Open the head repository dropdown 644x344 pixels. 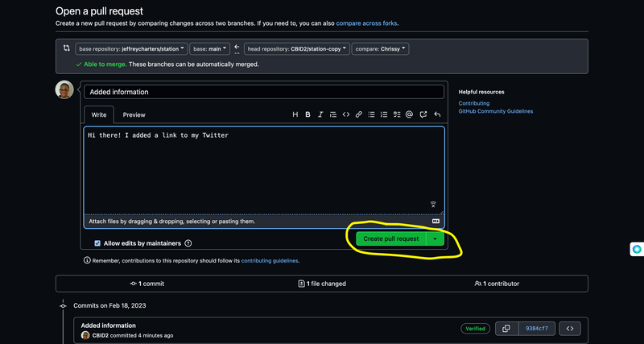pos(297,49)
